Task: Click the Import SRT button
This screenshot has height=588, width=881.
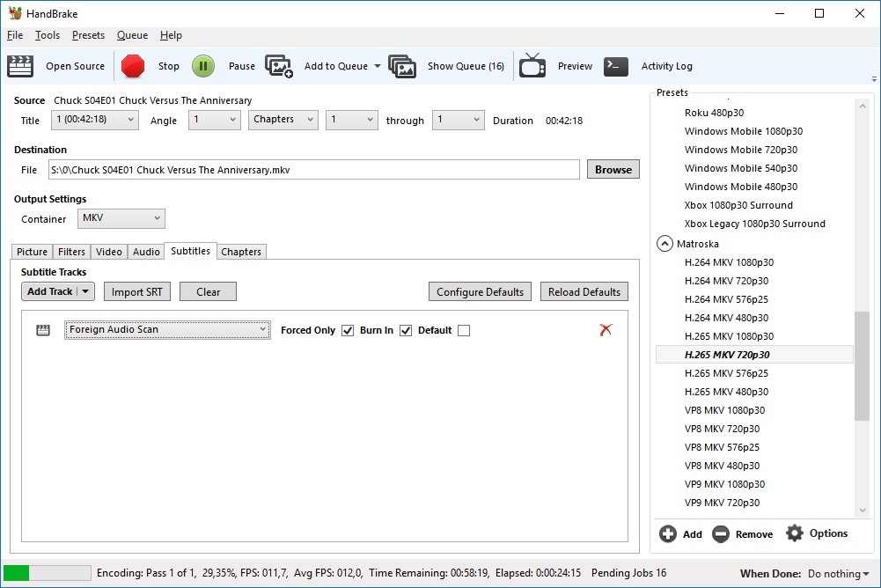Action: pos(136,292)
